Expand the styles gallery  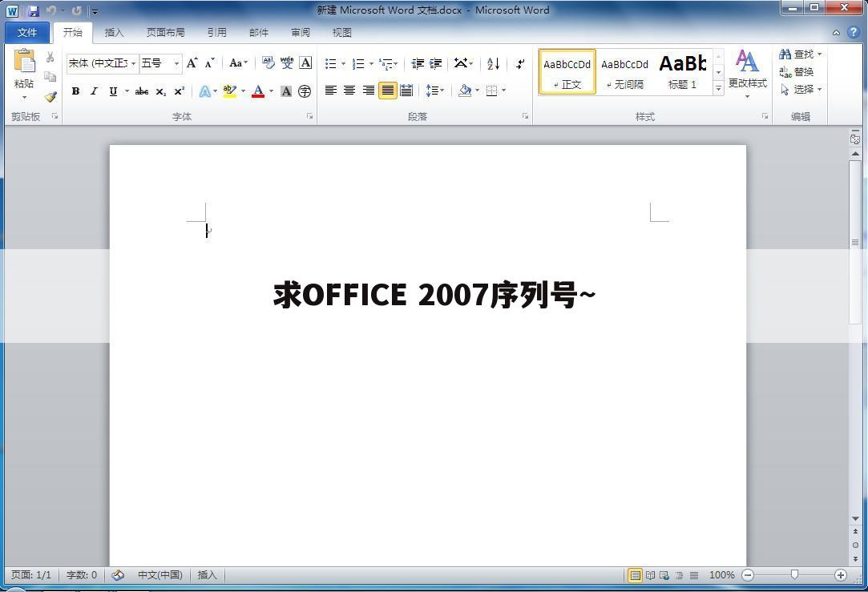tap(719, 87)
